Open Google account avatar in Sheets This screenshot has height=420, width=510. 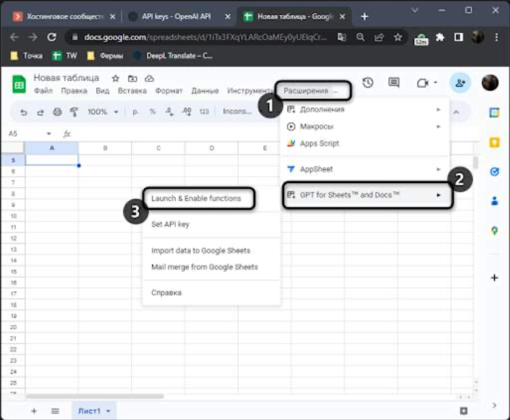(490, 83)
